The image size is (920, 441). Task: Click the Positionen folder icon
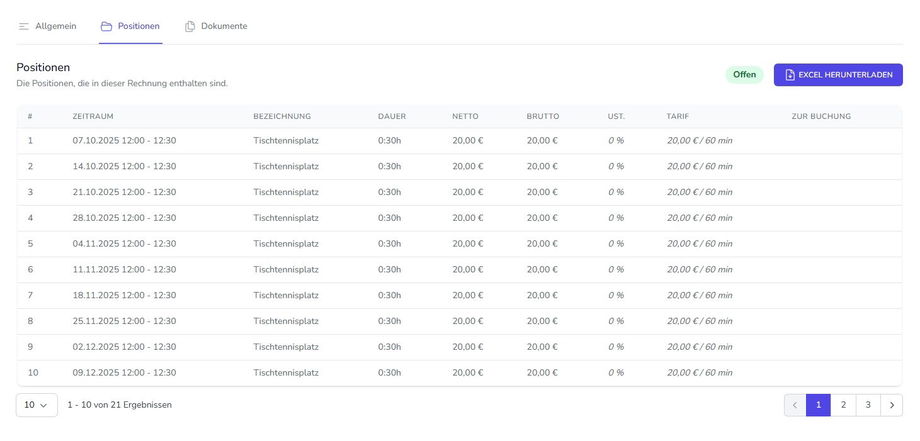(106, 26)
